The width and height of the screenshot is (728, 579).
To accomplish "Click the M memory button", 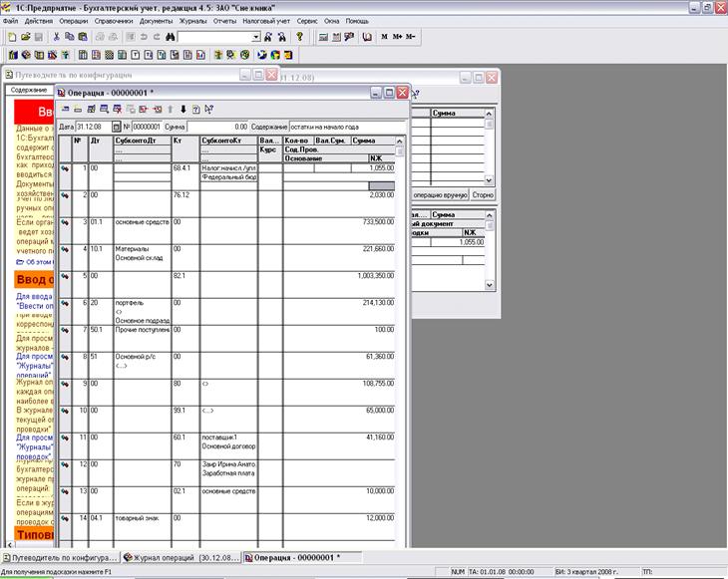I will [384, 37].
